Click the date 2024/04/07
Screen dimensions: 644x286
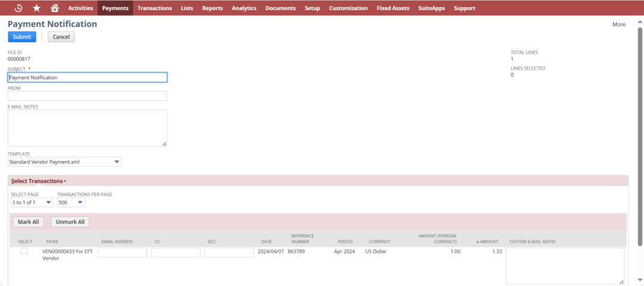click(271, 251)
